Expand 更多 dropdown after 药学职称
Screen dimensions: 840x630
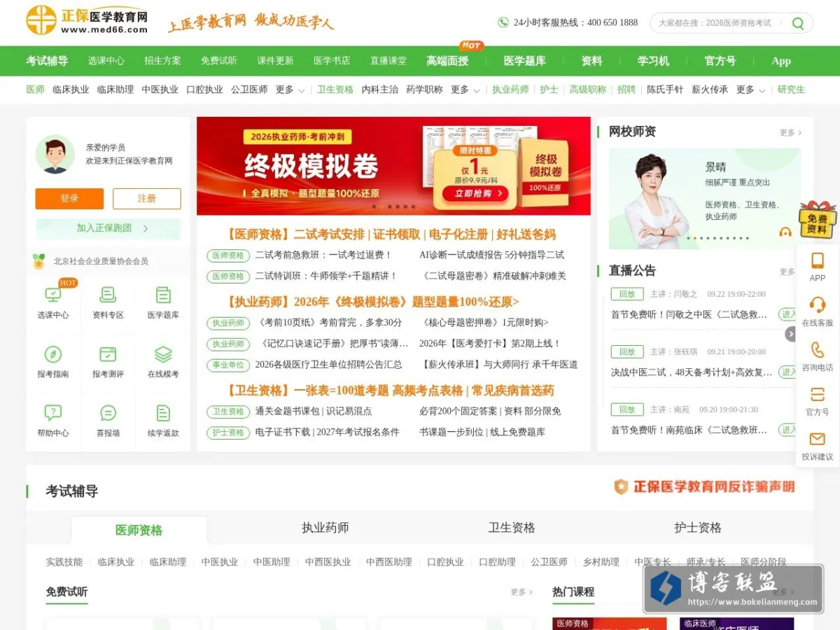465,90
